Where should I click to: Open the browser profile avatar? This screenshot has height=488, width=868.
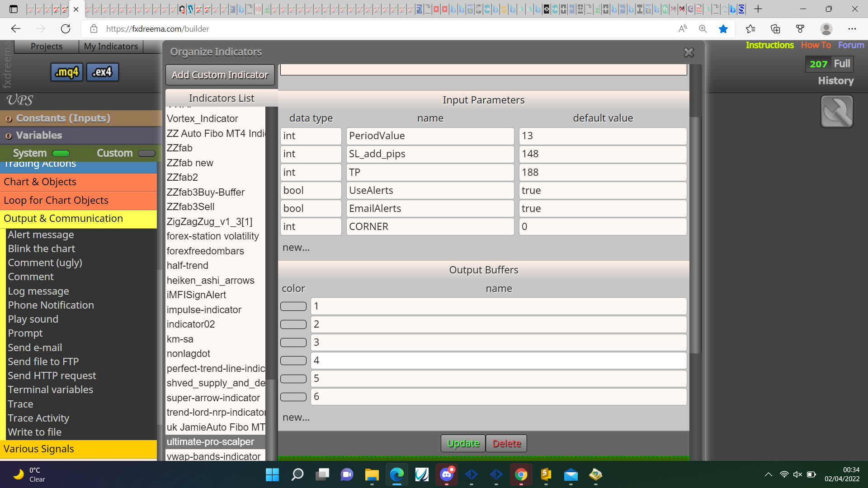[x=826, y=29]
